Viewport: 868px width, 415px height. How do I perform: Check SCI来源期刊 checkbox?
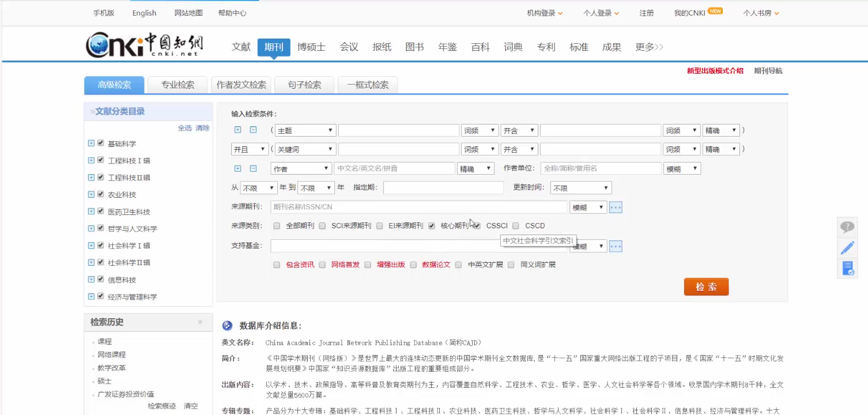pyautogui.click(x=322, y=226)
